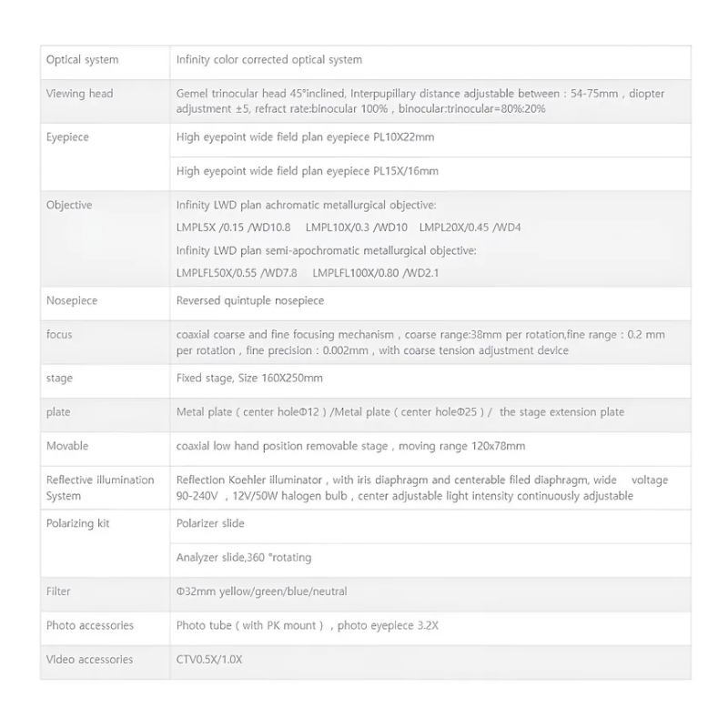The width and height of the screenshot is (728, 728).
Task: Click the 'Optical system' row label
Action: [82, 60]
